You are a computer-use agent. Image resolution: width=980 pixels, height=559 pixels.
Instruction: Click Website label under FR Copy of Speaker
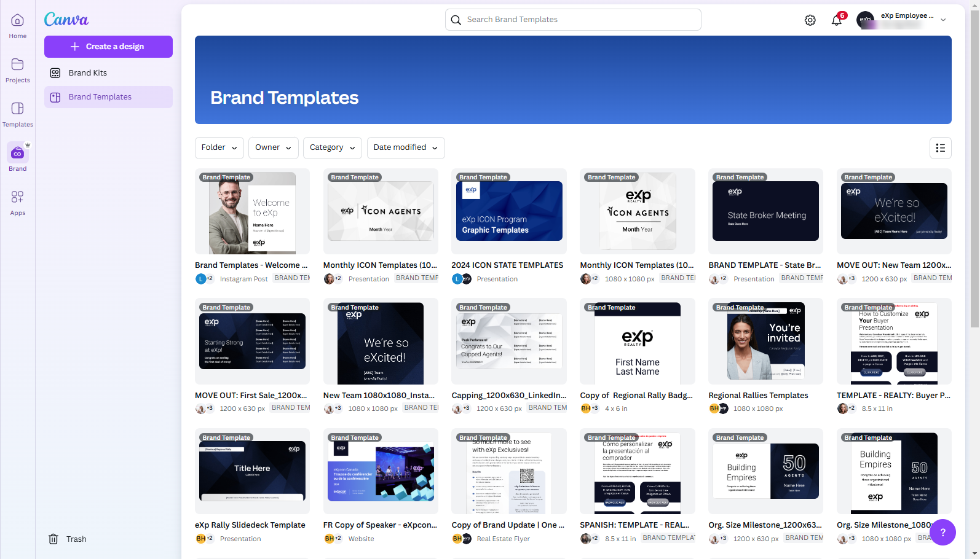[x=362, y=539]
